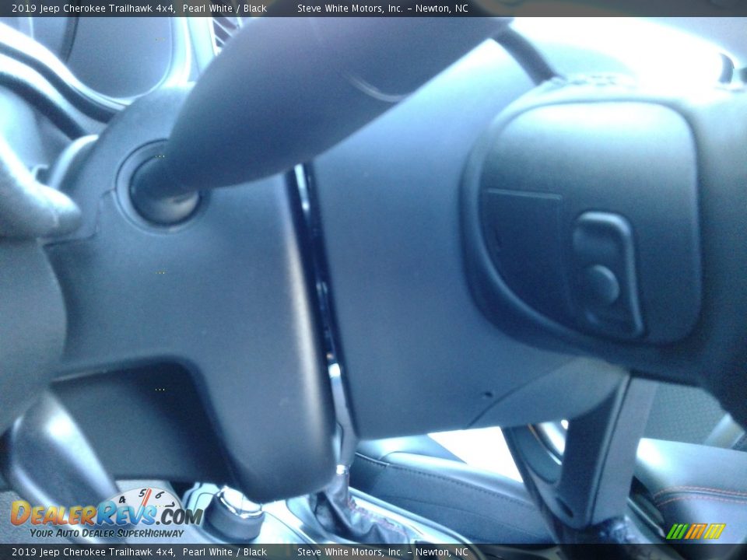Open top "Steve White Motors, Inc." dealer text
Viewport: 747px width, 560px height.
(349, 9)
